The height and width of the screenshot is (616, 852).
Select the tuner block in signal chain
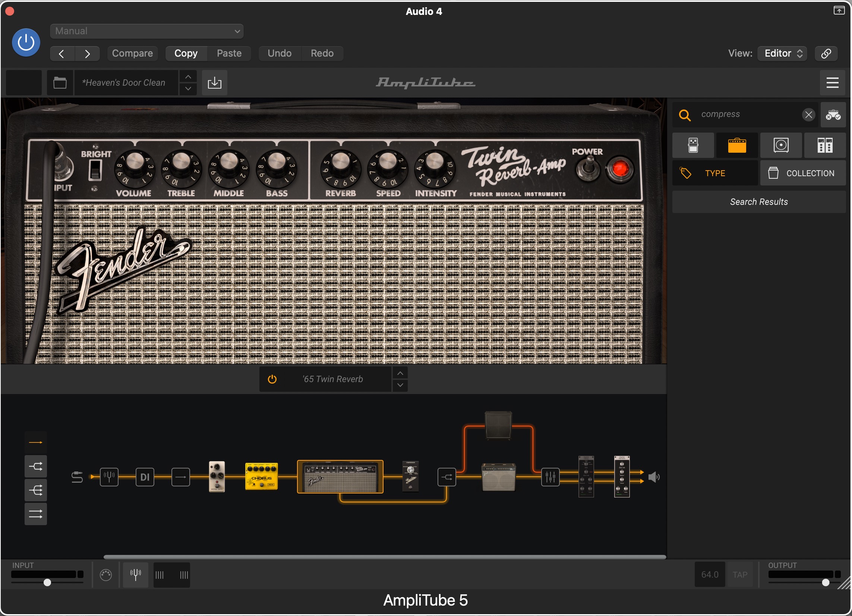(x=109, y=477)
